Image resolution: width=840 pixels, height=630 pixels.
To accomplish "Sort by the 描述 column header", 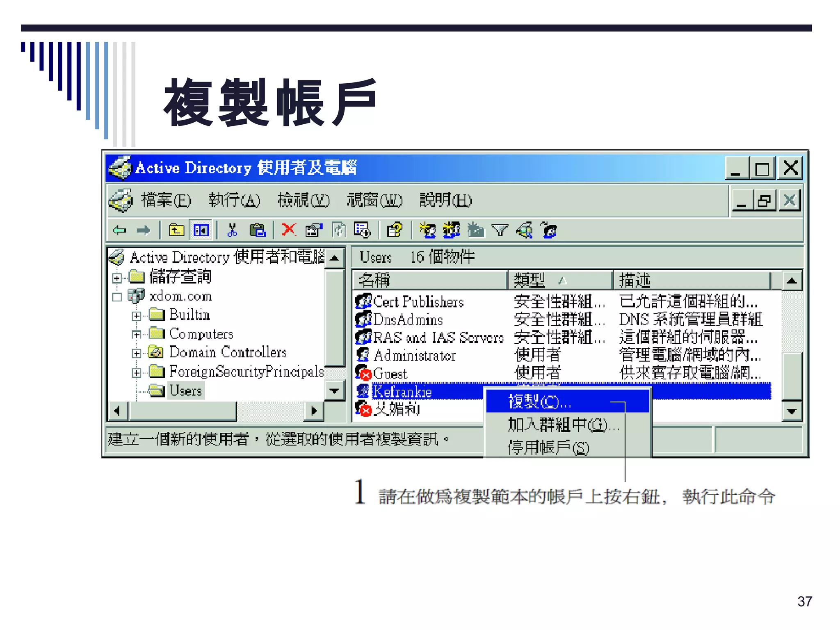I will (692, 281).
